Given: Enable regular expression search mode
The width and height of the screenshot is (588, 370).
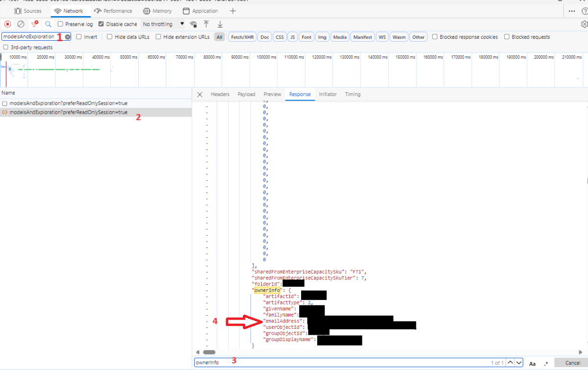Looking at the screenshot, I should pos(545,363).
